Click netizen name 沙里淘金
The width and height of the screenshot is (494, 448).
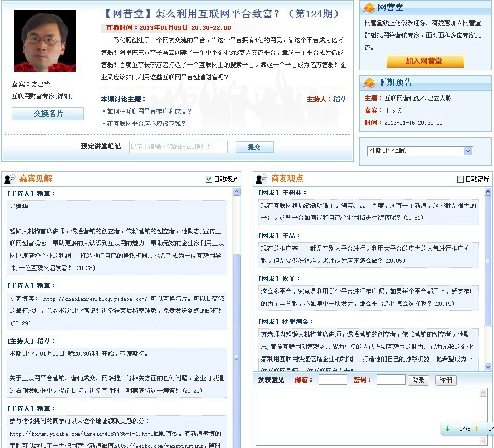click(x=295, y=322)
